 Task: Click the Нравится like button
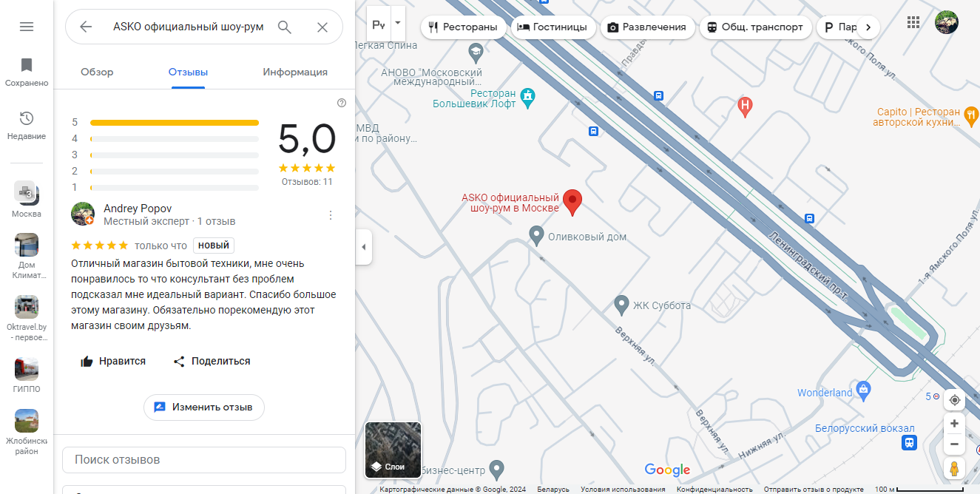pyautogui.click(x=113, y=362)
